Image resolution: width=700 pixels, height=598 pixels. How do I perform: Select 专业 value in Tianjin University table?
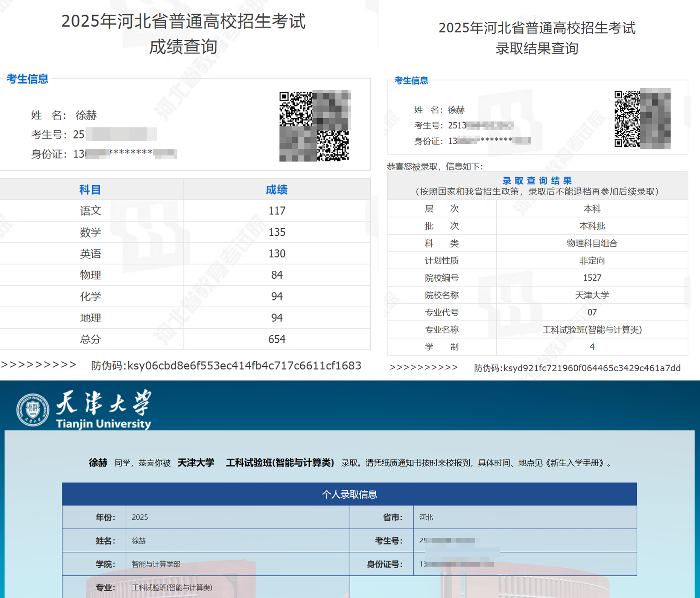172,587
